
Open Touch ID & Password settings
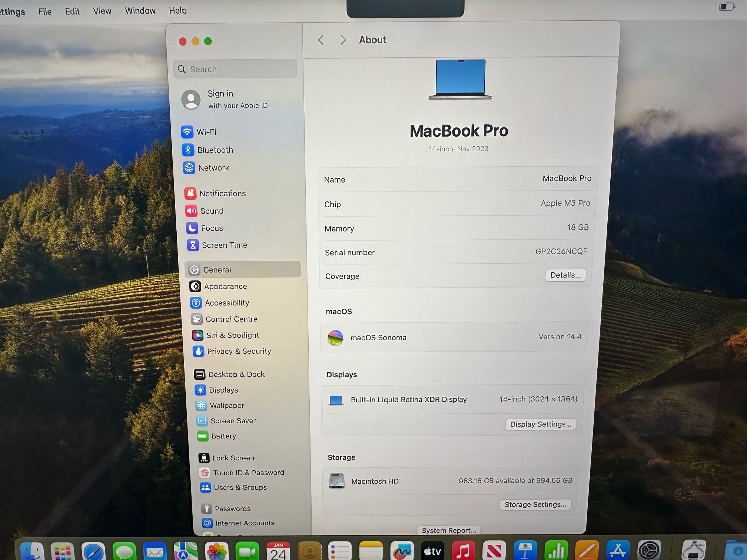[242, 473]
